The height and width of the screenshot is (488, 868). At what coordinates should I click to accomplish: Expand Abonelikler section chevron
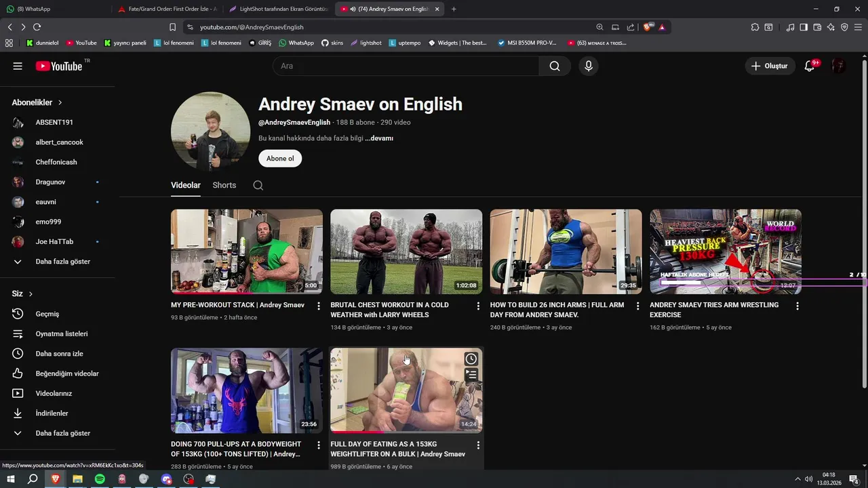(x=60, y=102)
